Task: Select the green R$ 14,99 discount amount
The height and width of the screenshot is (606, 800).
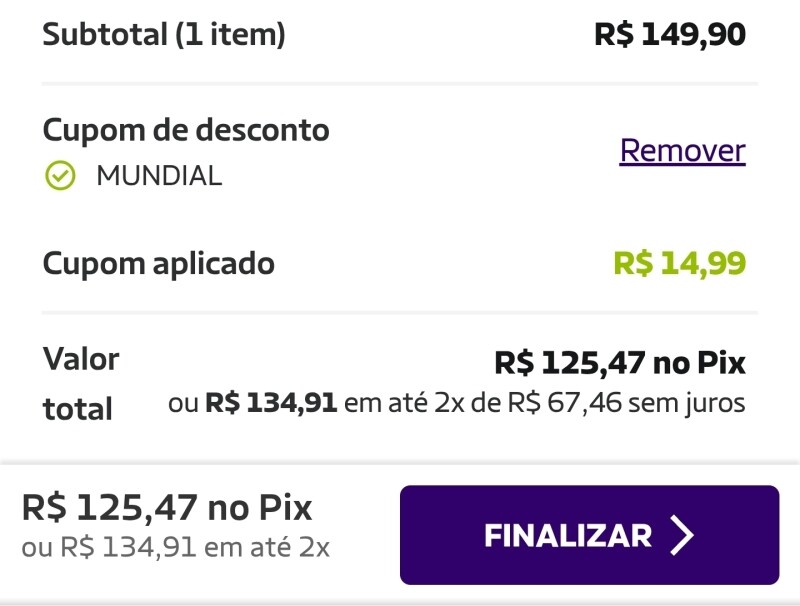Action: point(679,264)
